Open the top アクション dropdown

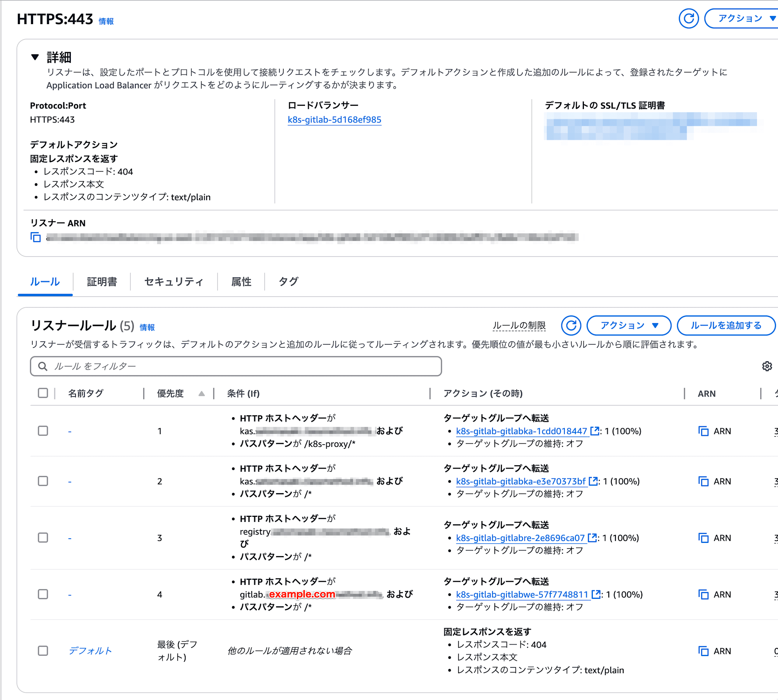pyautogui.click(x=742, y=18)
